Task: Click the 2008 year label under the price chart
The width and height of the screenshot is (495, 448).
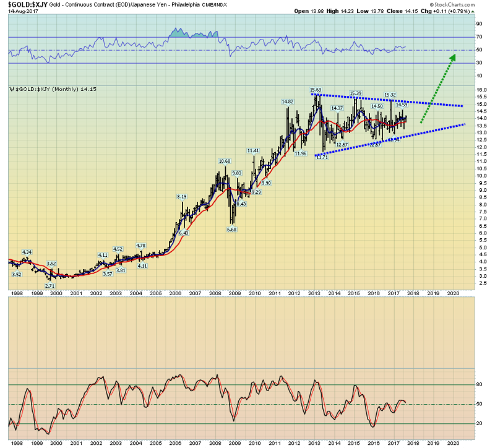Action: (215, 294)
